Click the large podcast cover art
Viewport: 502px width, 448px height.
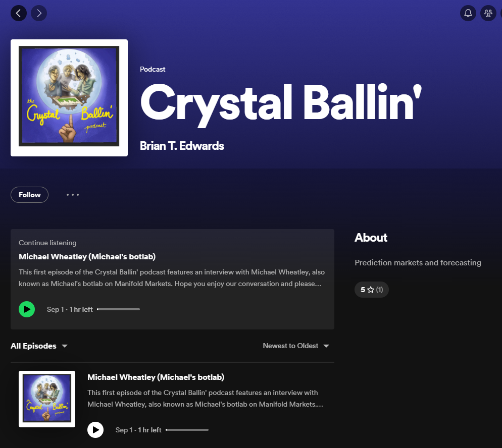pyautogui.click(x=69, y=98)
